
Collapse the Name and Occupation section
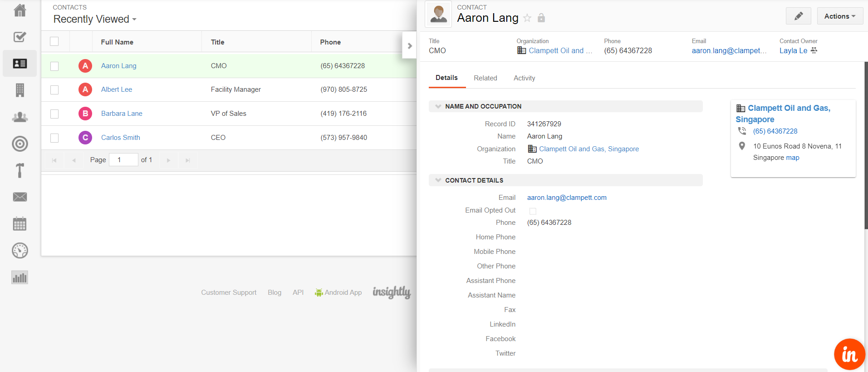click(438, 106)
